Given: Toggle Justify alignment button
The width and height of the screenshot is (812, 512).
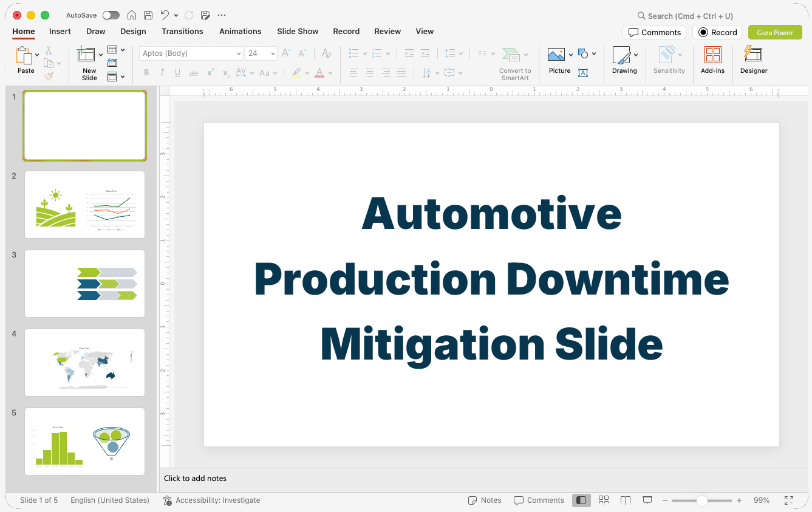Looking at the screenshot, I should (401, 73).
